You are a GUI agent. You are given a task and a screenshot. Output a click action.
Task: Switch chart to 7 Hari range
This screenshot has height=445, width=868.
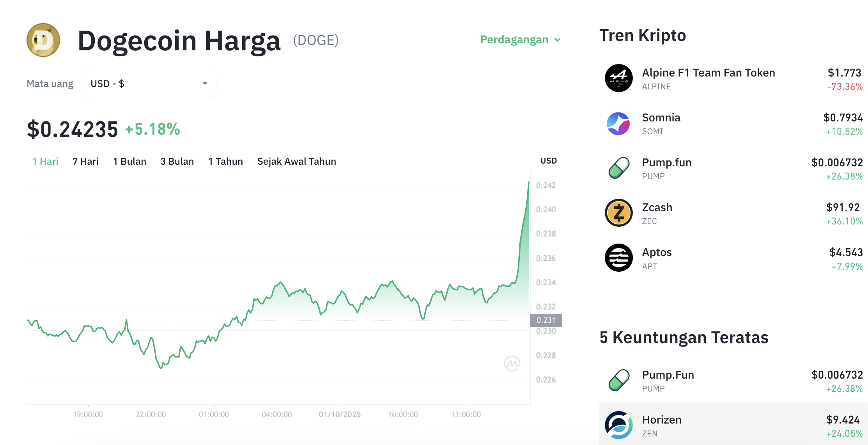click(x=85, y=162)
